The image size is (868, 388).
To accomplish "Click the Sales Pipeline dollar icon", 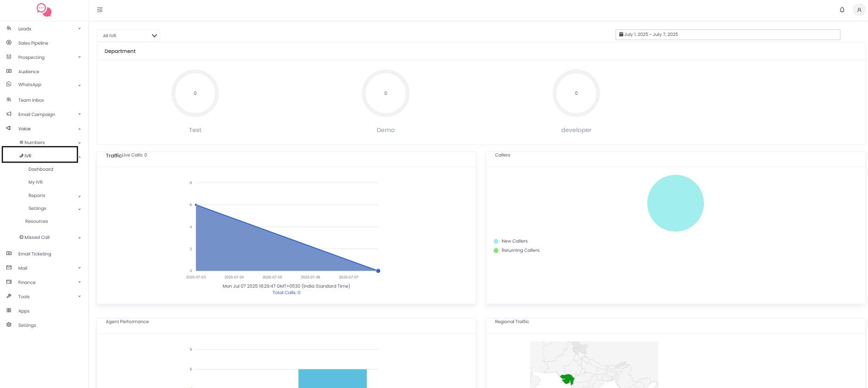I will 9,43.
